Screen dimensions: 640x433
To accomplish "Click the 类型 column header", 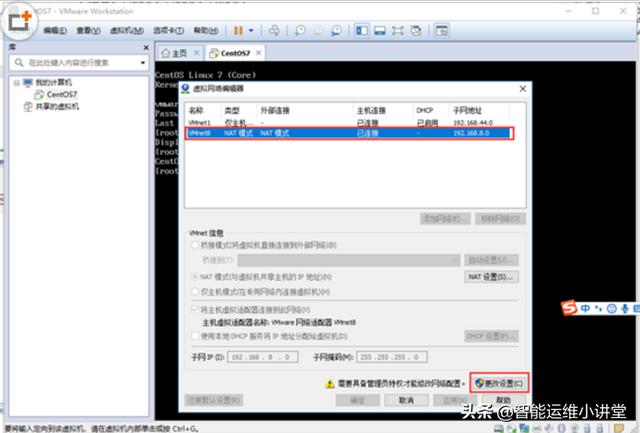I will pyautogui.click(x=232, y=110).
